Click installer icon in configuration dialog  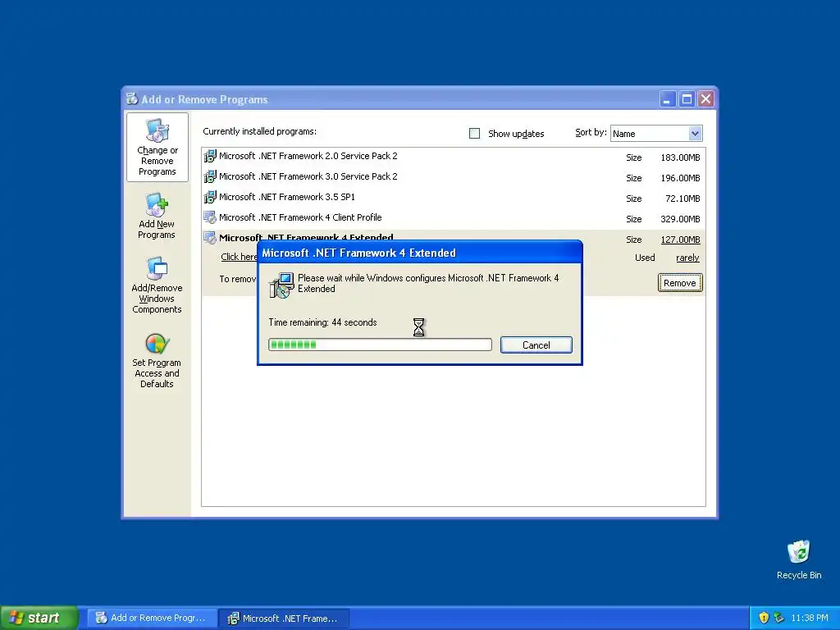click(281, 285)
